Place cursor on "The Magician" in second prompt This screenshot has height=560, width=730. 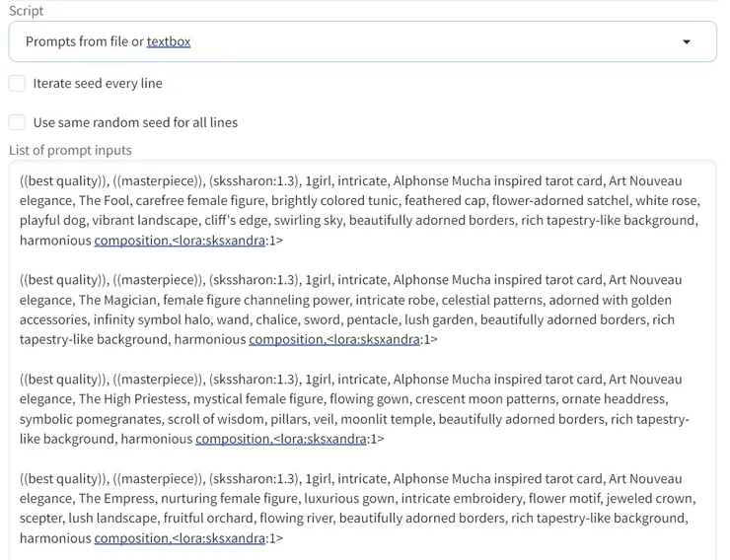pos(117,300)
